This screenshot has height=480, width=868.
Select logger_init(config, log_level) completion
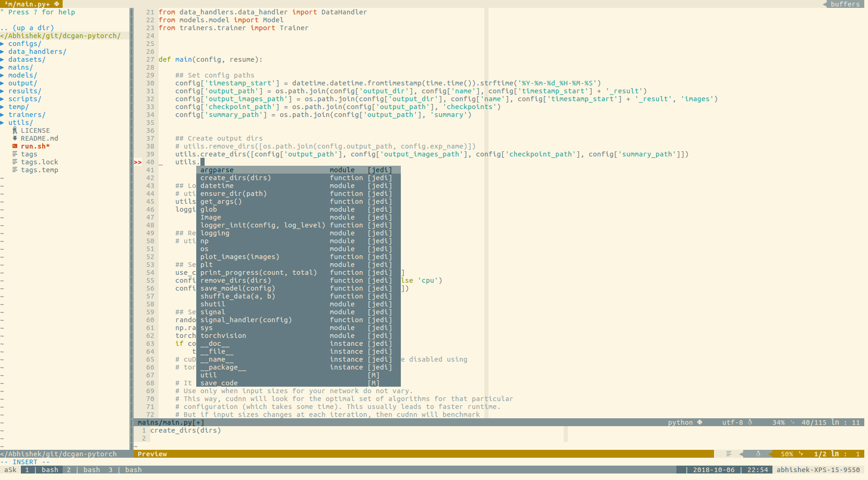(x=298, y=225)
